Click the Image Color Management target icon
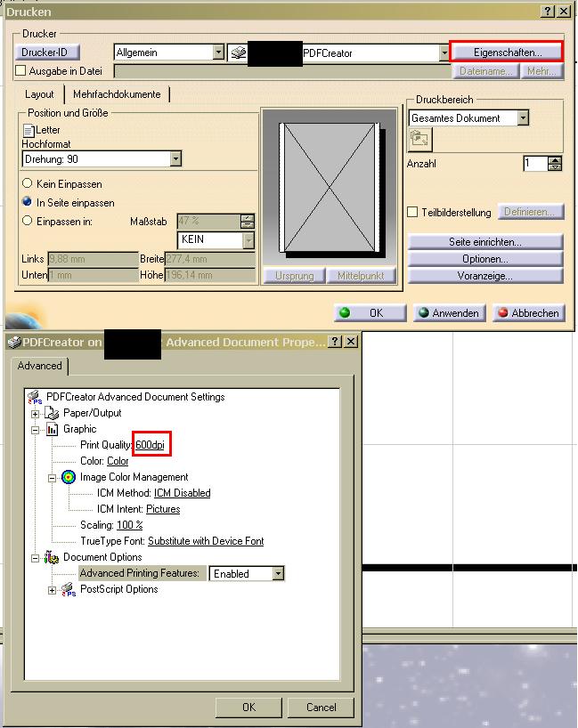578x728 pixels. coord(69,477)
